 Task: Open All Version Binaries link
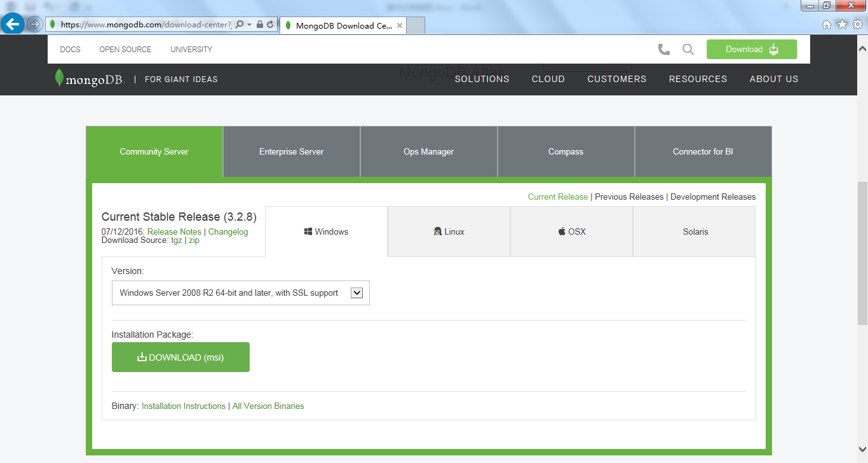[268, 406]
